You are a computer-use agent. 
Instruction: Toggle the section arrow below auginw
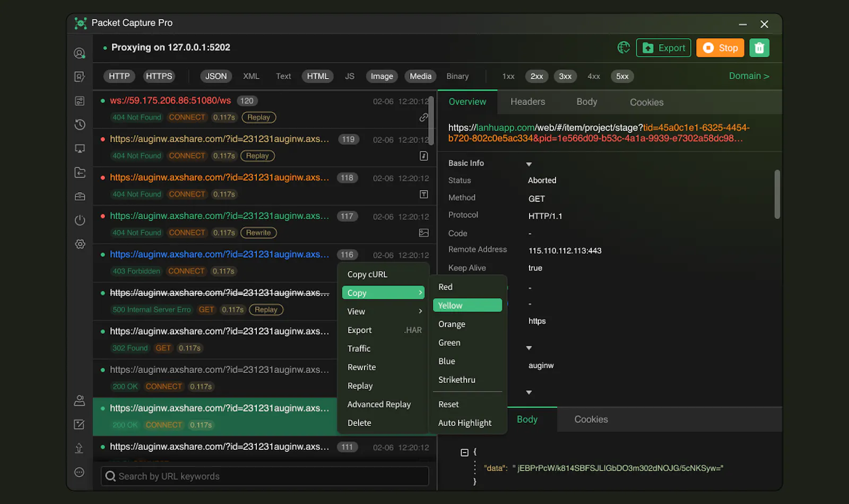click(529, 393)
